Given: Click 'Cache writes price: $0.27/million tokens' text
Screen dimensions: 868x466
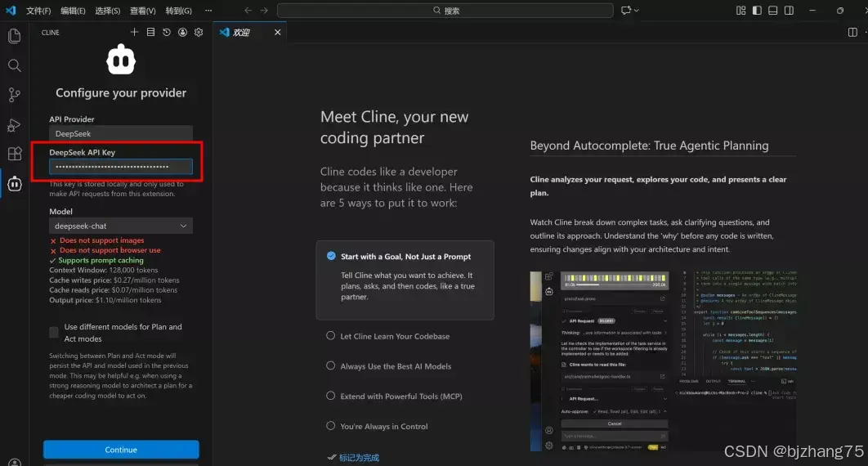Looking at the screenshot, I should (114, 280).
